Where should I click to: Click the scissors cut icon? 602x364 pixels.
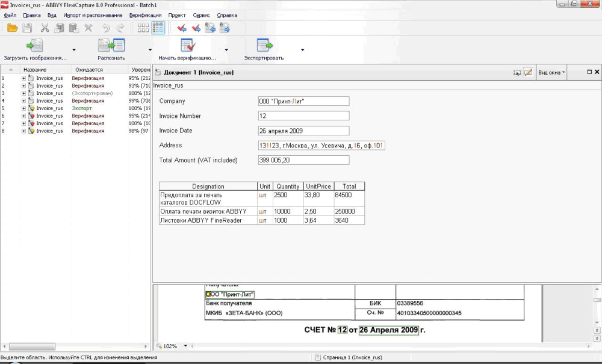(45, 28)
